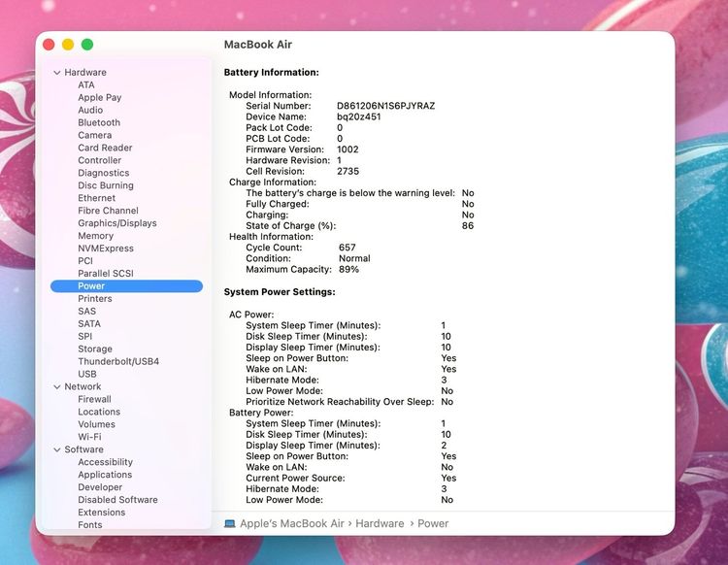The height and width of the screenshot is (565, 728).
Task: Click the Cell Revision value 2735
Action: coord(348,171)
